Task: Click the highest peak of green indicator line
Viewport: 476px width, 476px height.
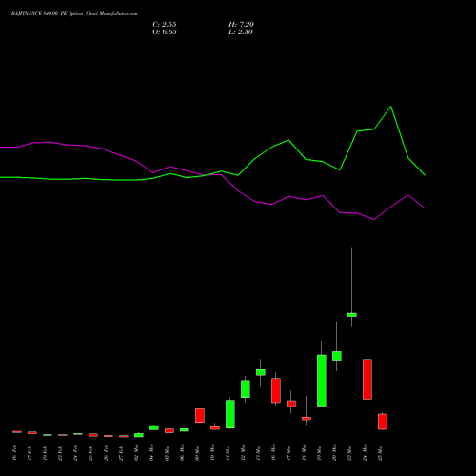Action: pos(390,107)
